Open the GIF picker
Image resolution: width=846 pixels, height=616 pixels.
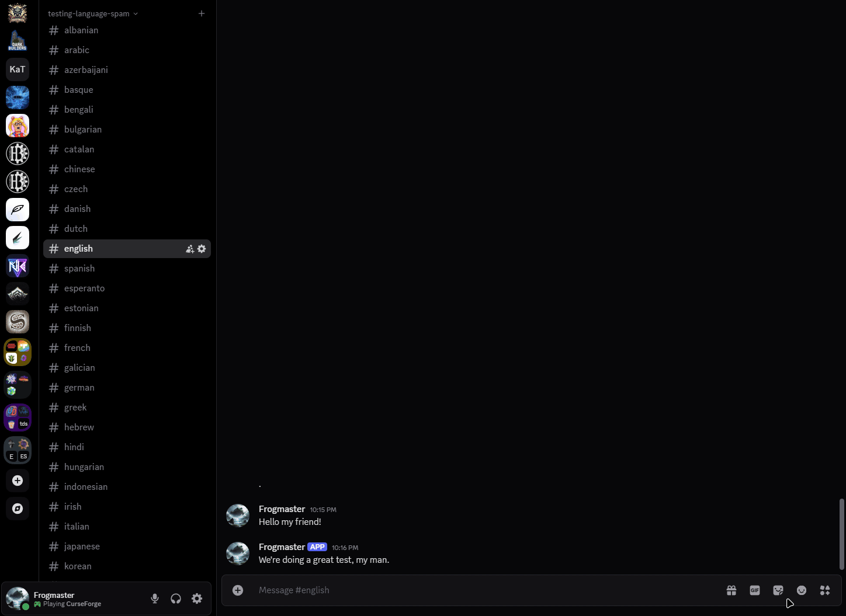(x=754, y=590)
